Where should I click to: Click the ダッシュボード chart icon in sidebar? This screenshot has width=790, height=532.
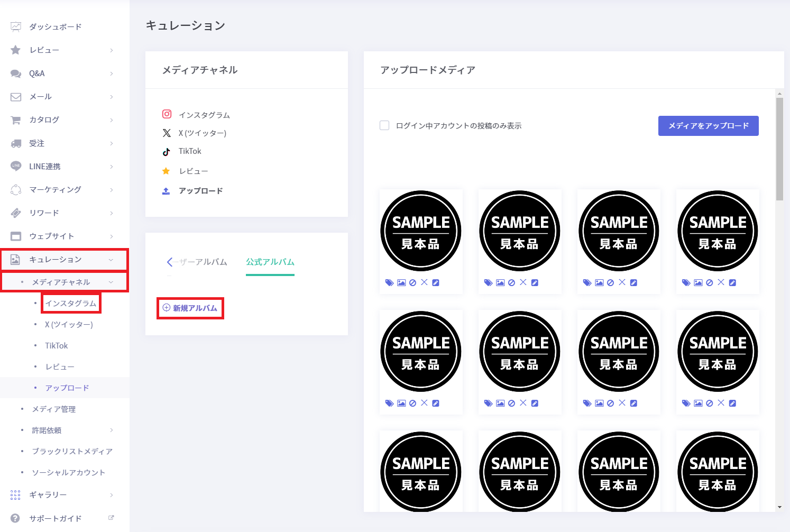tap(16, 26)
